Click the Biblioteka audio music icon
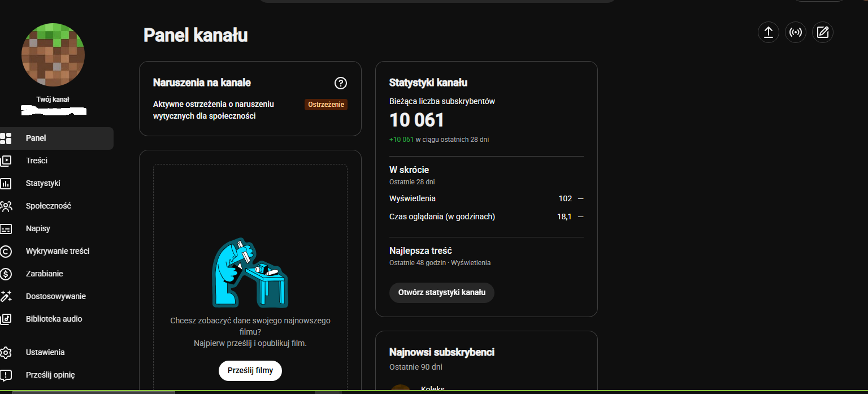The image size is (868, 394). click(x=6, y=319)
